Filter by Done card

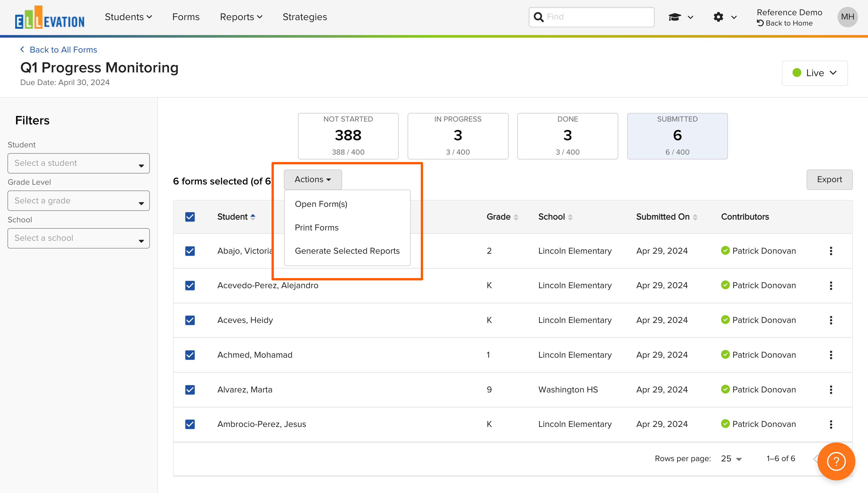coord(568,136)
